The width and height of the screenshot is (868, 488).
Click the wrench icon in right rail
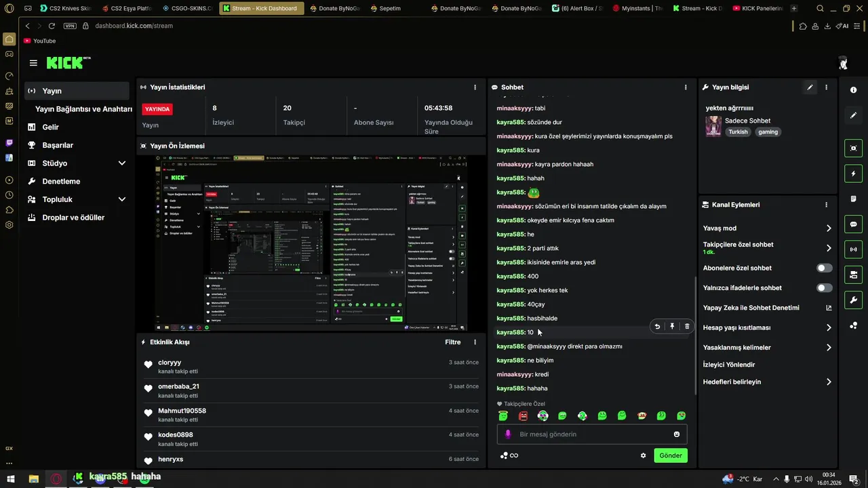853,300
